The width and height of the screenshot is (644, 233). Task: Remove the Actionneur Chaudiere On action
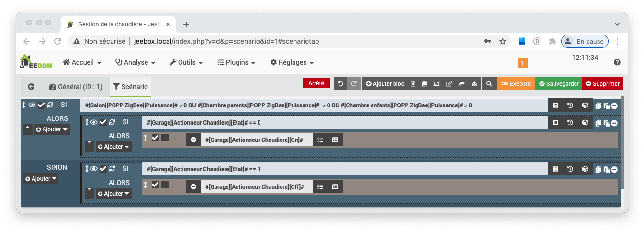coord(193,140)
